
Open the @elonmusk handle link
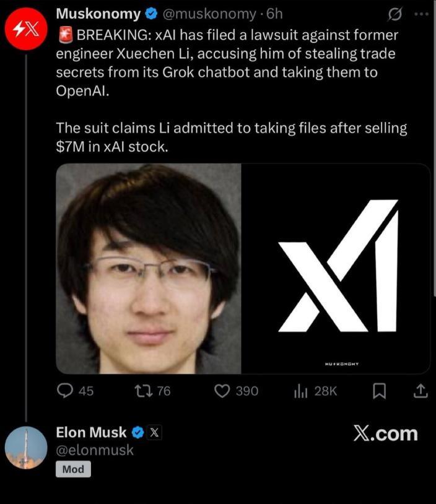point(95,450)
